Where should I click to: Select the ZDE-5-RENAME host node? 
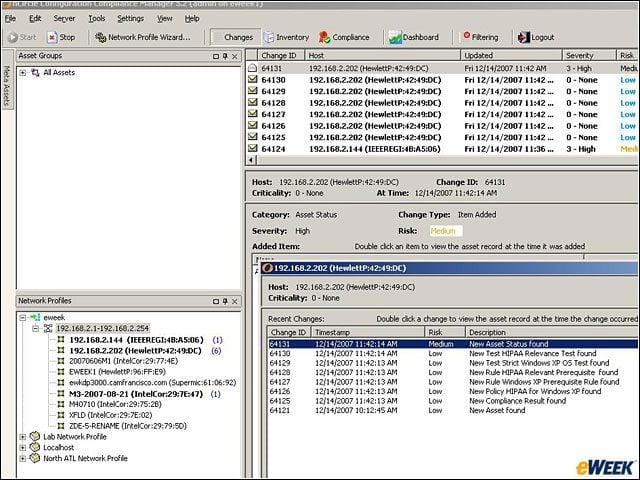[128, 426]
